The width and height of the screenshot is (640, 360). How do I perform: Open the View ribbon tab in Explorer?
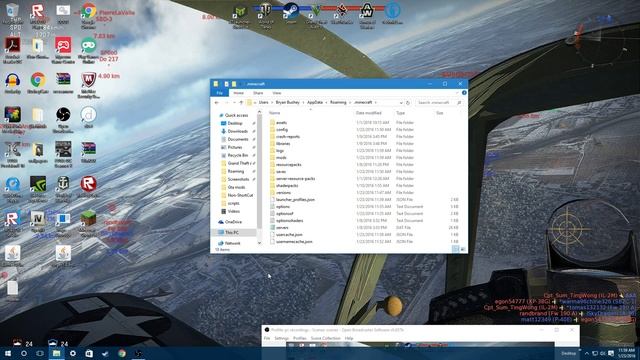pos(277,93)
